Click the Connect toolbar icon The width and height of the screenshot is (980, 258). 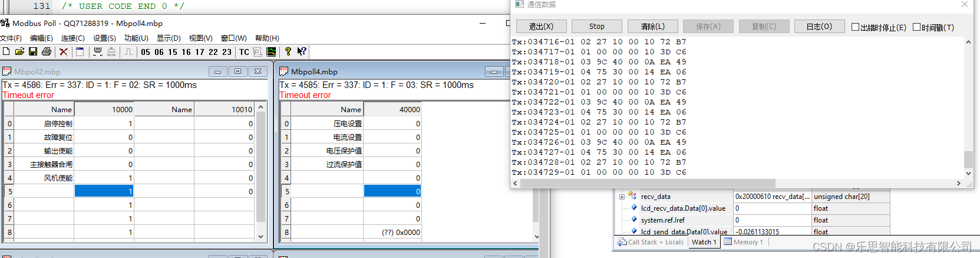(x=98, y=52)
